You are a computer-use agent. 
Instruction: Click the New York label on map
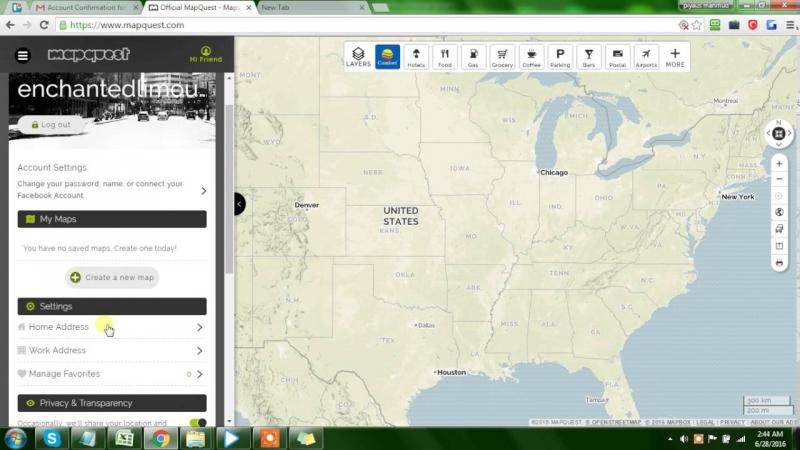click(738, 197)
